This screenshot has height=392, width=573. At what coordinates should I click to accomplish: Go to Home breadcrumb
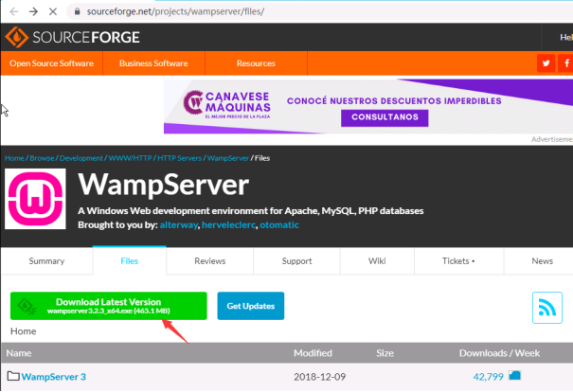[14, 158]
